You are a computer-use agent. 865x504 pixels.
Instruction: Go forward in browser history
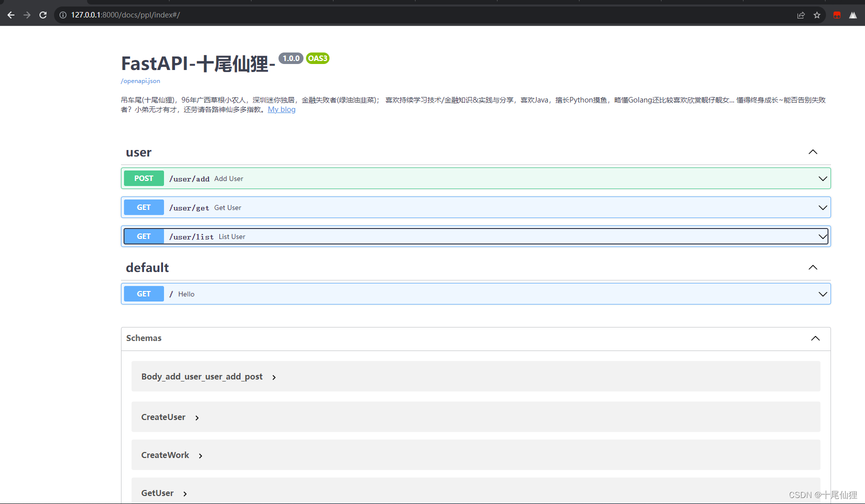click(x=27, y=15)
